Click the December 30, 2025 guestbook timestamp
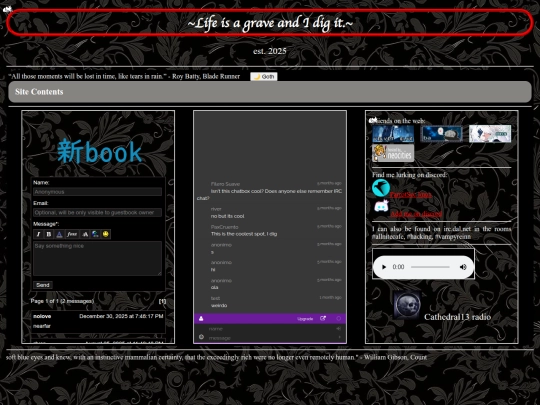This screenshot has height=405, width=540. click(x=121, y=316)
